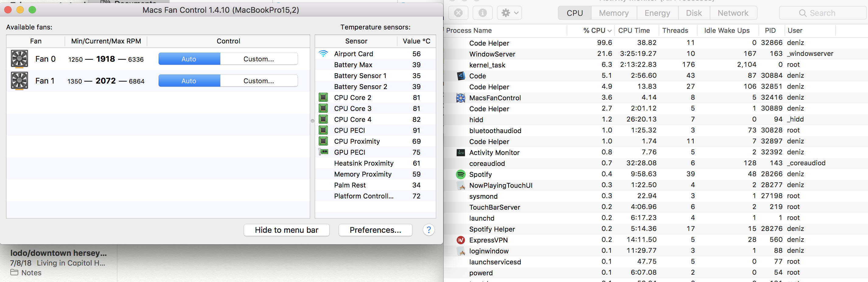
Task: Click the GPU PECI card icon
Action: pyautogui.click(x=324, y=152)
